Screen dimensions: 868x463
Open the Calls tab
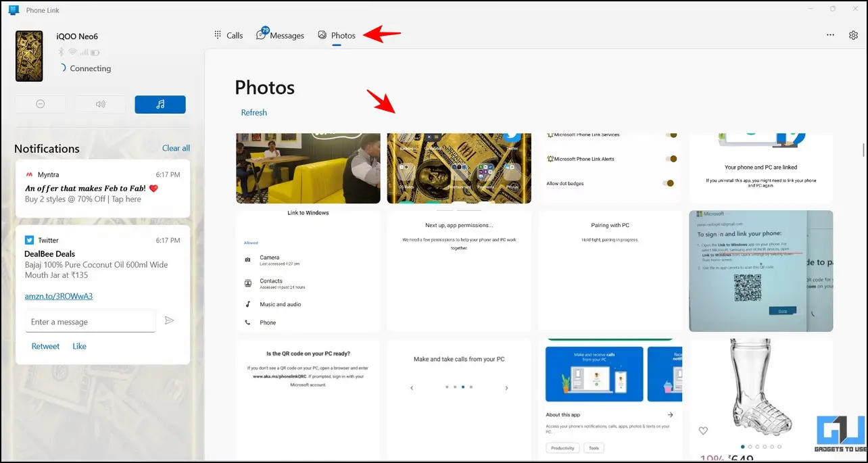pyautogui.click(x=228, y=35)
